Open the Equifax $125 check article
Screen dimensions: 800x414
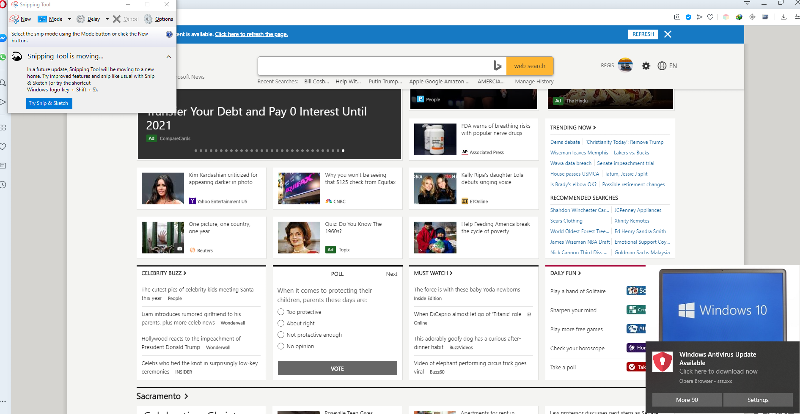pos(337,188)
